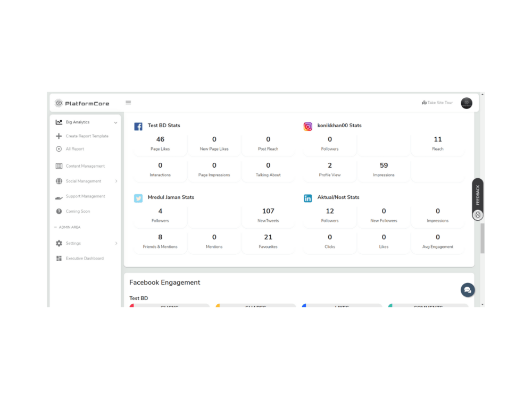This screenshot has width=532, height=399.
Task: Select the Profile View stat card
Action: [x=330, y=170]
